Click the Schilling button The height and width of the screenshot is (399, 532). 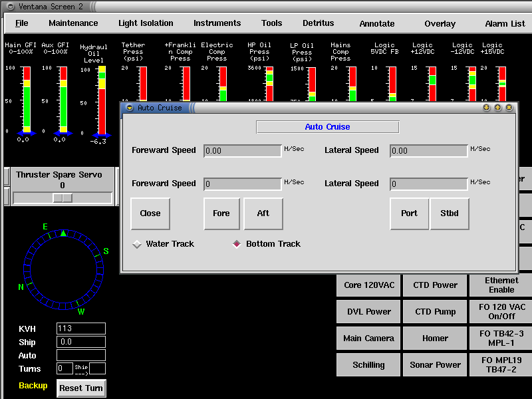pyautogui.click(x=369, y=365)
